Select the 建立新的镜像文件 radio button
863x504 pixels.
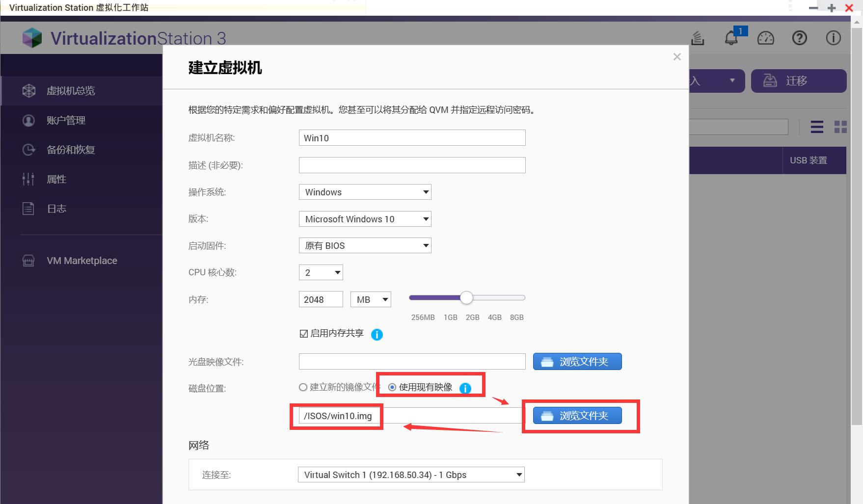(303, 387)
